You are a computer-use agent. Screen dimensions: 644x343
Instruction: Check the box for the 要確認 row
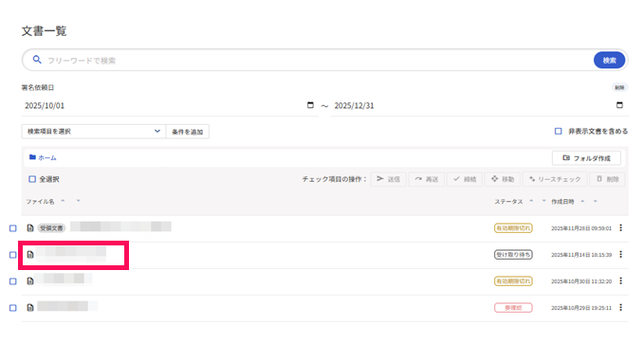coord(13,308)
